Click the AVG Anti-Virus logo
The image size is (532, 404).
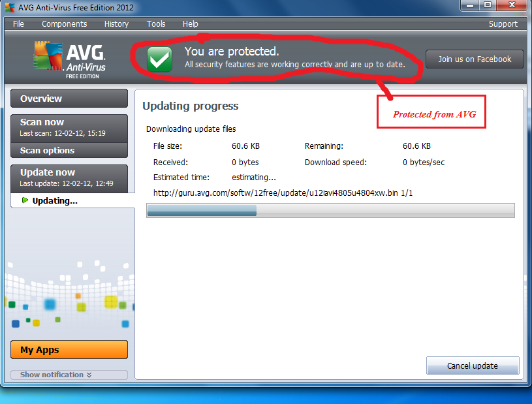[x=70, y=60]
